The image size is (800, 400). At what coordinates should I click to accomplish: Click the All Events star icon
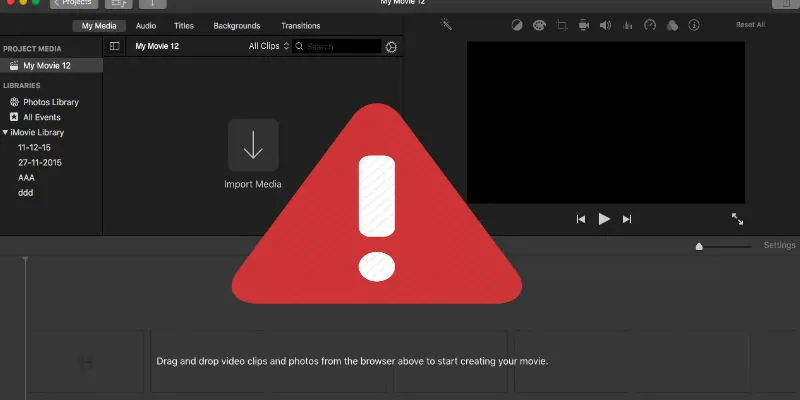[x=14, y=117]
